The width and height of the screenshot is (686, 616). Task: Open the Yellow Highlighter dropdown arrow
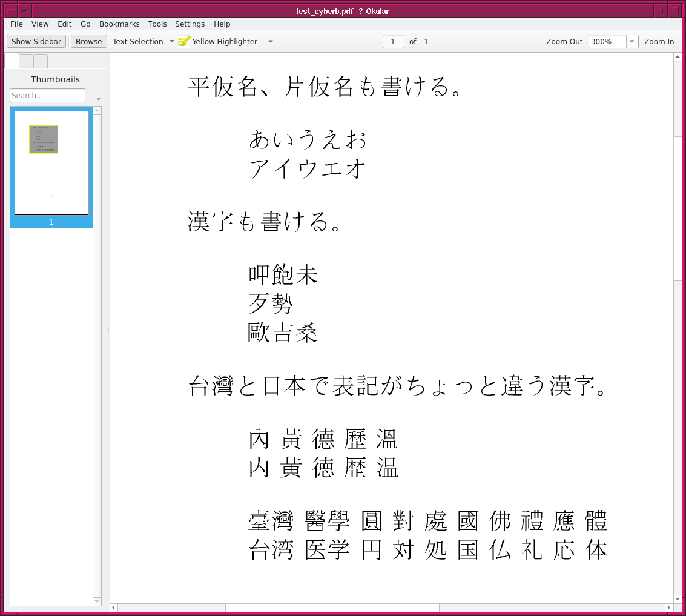pos(271,41)
